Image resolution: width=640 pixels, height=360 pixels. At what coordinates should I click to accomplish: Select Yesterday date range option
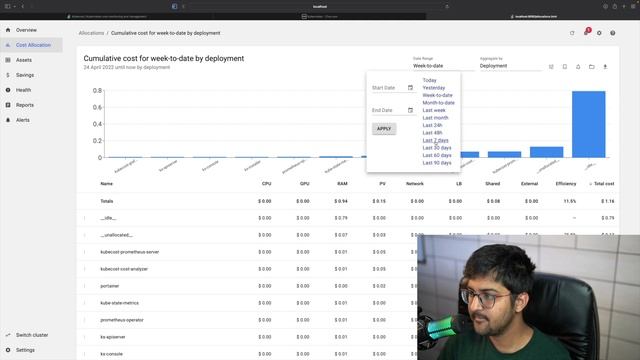433,88
